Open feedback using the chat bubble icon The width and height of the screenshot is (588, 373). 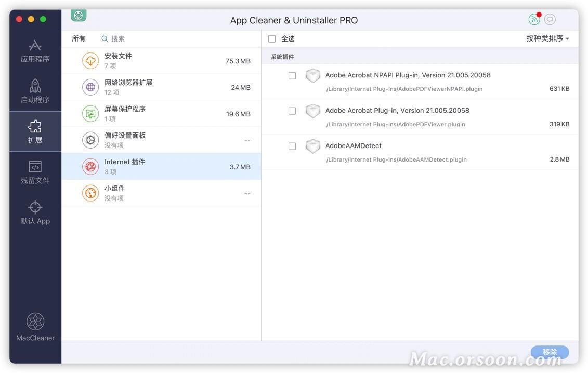(x=549, y=19)
